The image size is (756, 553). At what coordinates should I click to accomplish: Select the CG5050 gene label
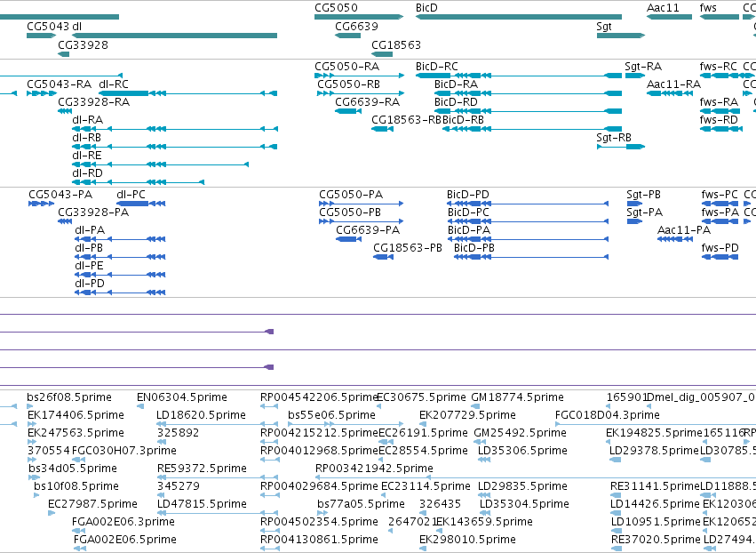[336, 8]
